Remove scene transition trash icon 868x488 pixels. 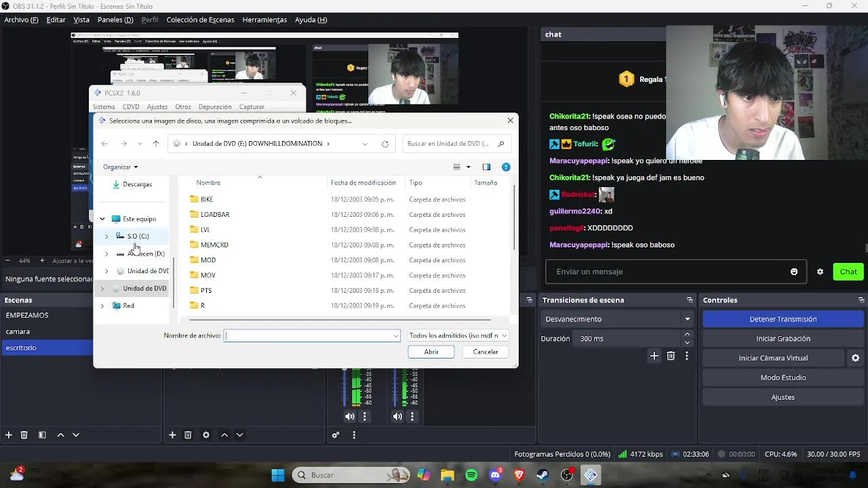671,356
